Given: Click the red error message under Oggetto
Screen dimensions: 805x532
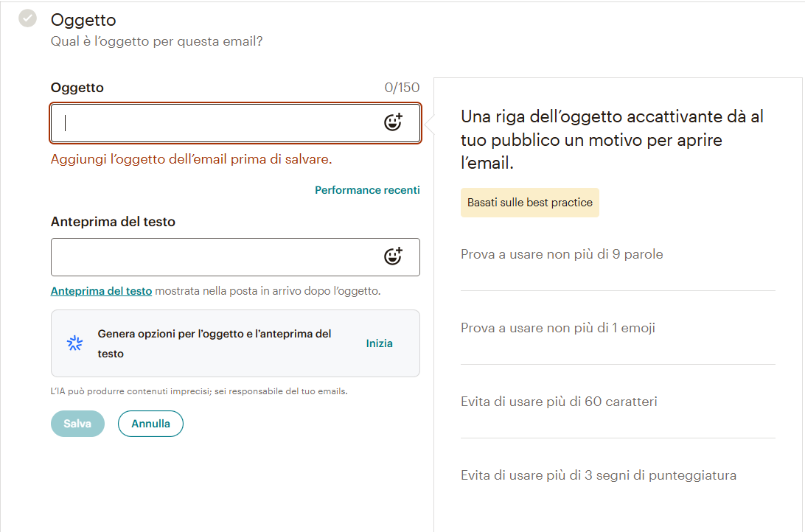Looking at the screenshot, I should pyautogui.click(x=191, y=159).
